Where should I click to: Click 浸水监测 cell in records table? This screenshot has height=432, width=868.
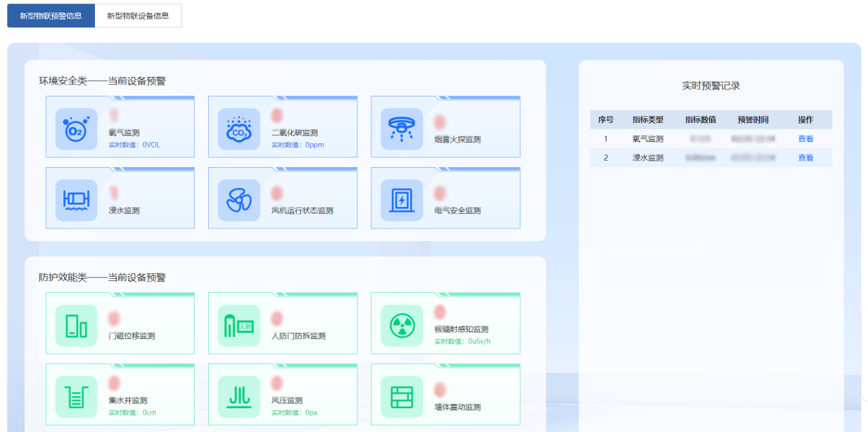coord(648,158)
